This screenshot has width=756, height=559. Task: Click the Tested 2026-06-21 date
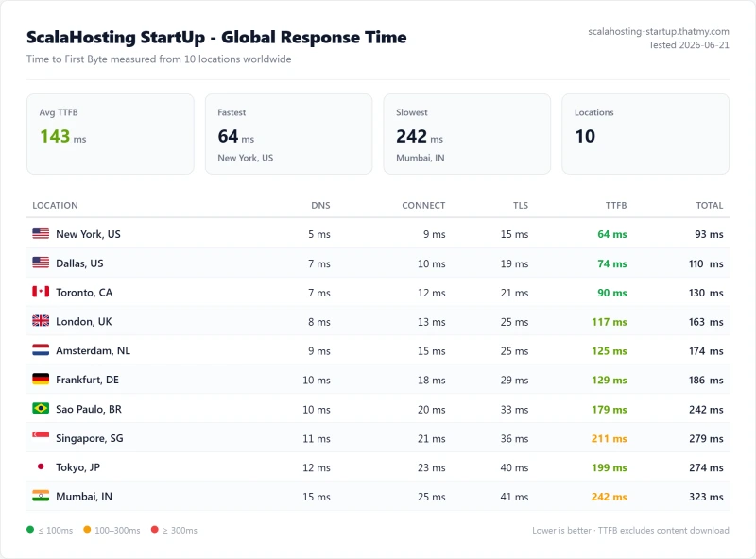click(689, 45)
